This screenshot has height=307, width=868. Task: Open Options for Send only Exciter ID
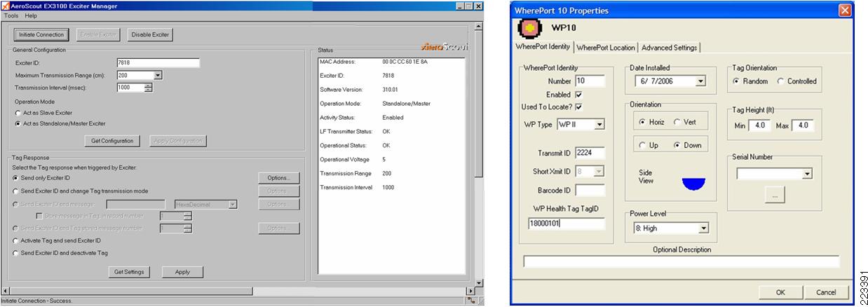tap(278, 178)
